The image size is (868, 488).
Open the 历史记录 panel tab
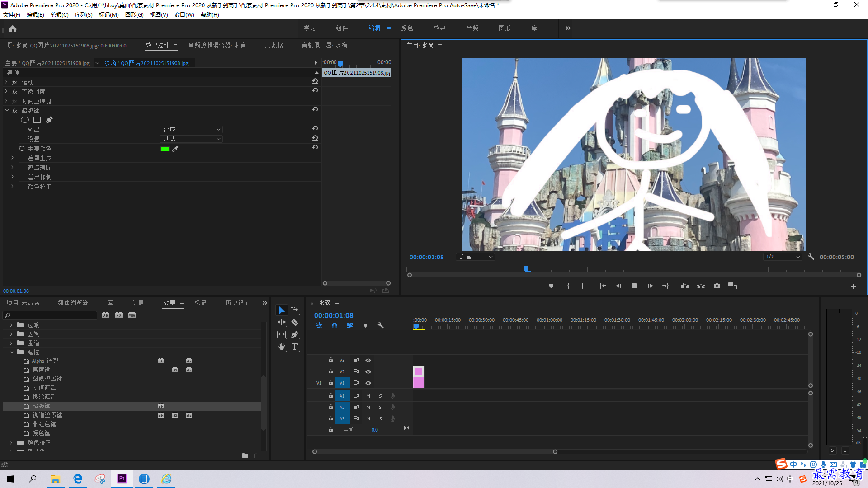237,303
